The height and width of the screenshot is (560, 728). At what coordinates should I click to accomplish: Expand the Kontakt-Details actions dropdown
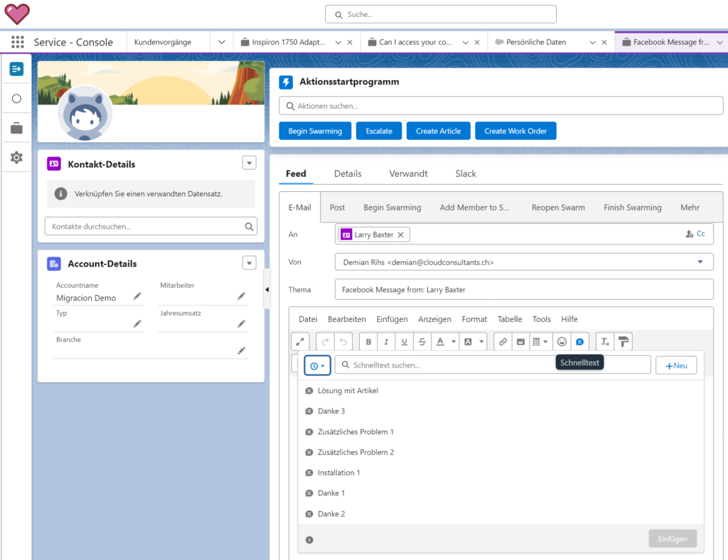pyautogui.click(x=249, y=163)
